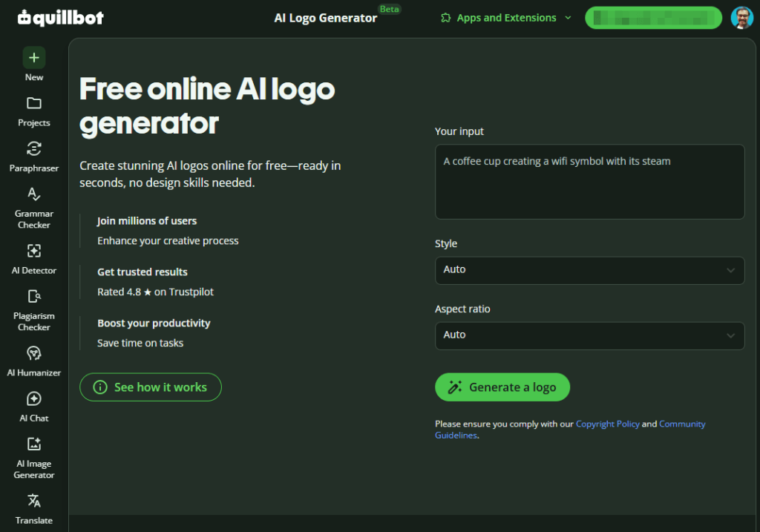
Task: Click the Generate a logo button
Action: click(502, 387)
